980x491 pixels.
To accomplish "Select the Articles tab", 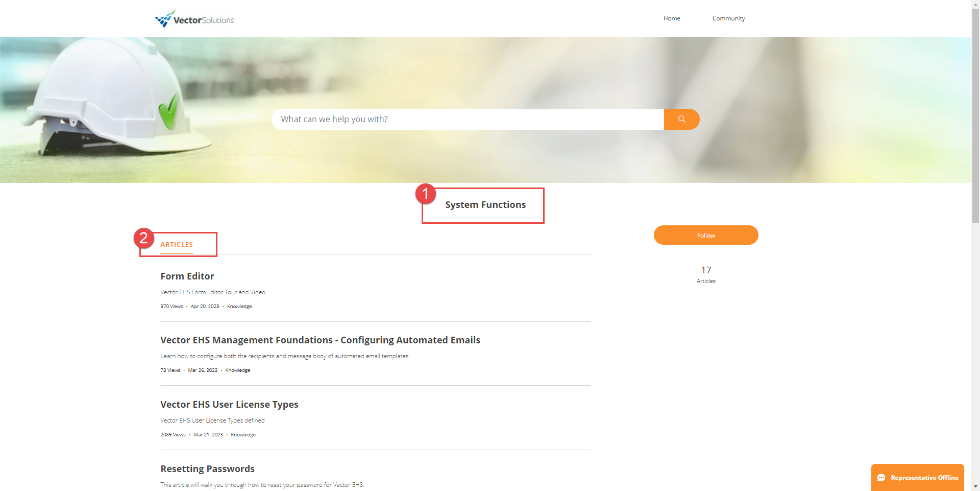I will pyautogui.click(x=177, y=244).
